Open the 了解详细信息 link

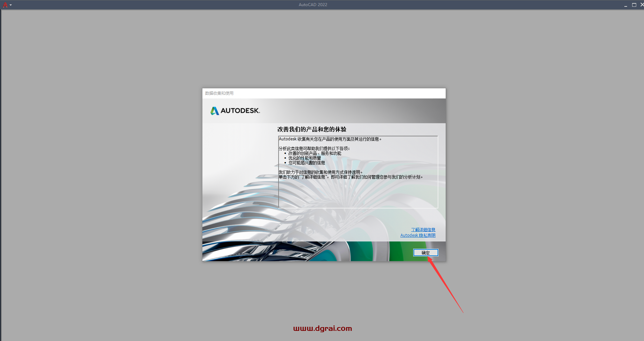click(x=423, y=230)
